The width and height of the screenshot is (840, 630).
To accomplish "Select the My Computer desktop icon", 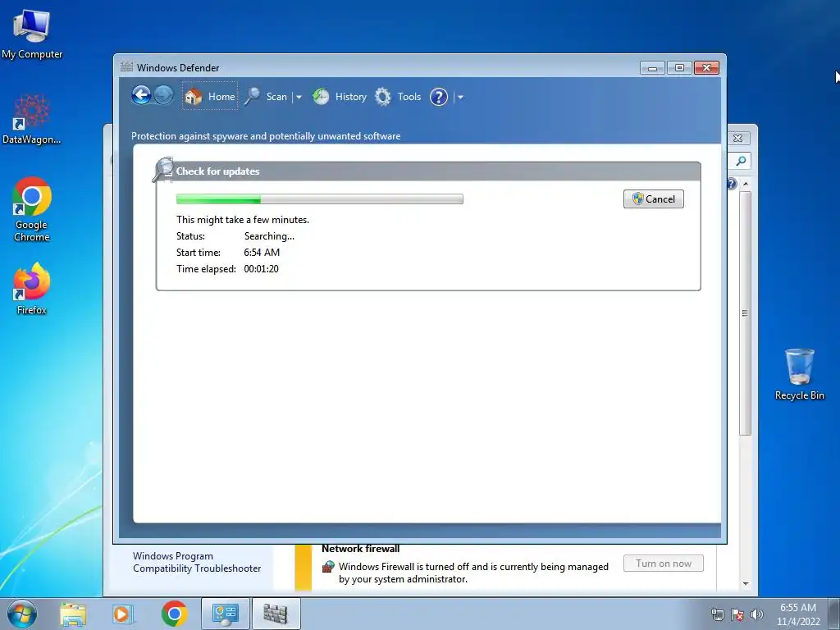I will point(32,34).
